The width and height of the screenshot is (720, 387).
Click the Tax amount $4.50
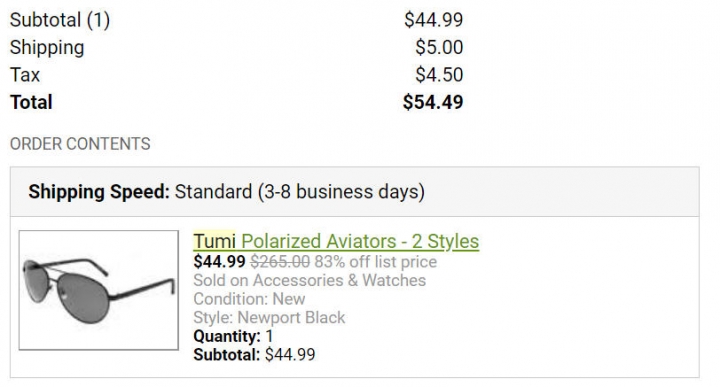[439, 75]
